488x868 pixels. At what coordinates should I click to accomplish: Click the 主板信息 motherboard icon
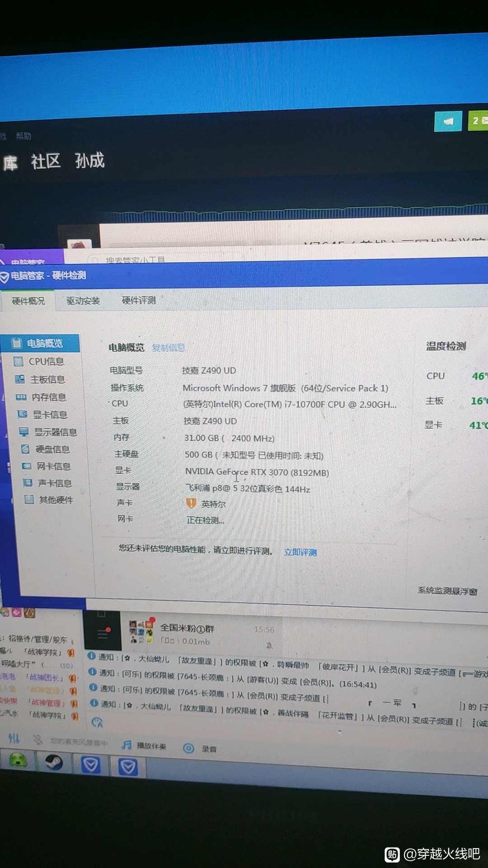19,379
